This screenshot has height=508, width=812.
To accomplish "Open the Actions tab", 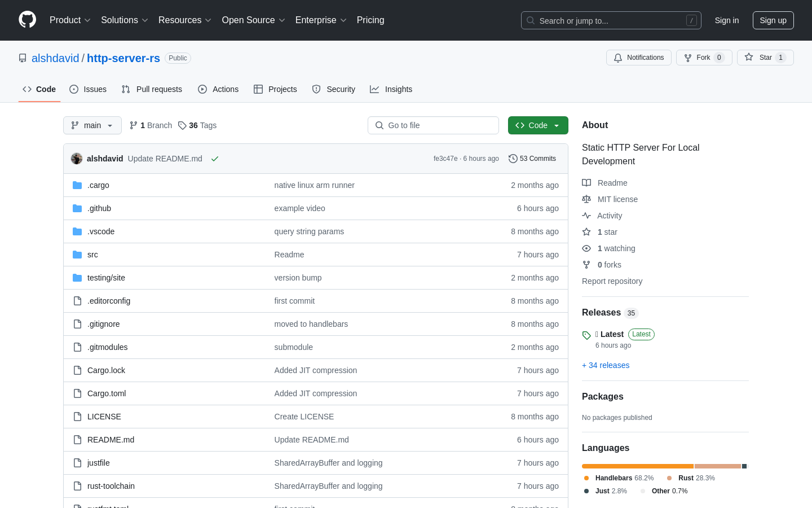I will (218, 89).
